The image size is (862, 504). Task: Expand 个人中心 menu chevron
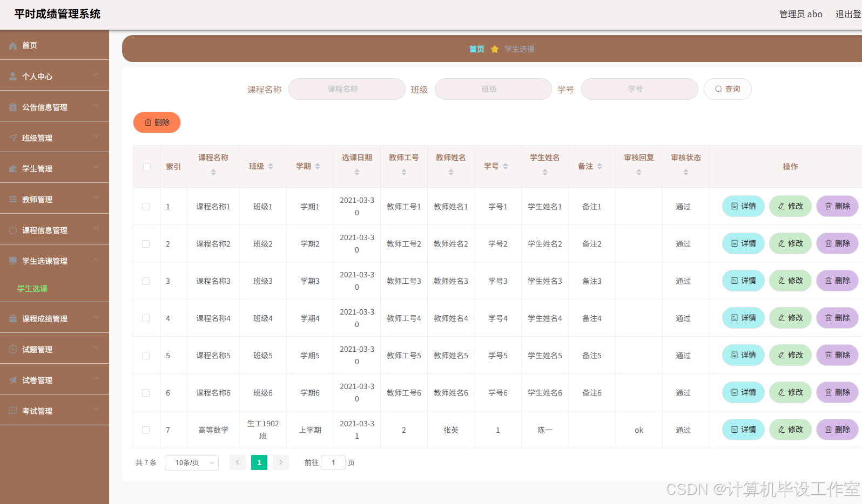pos(96,74)
